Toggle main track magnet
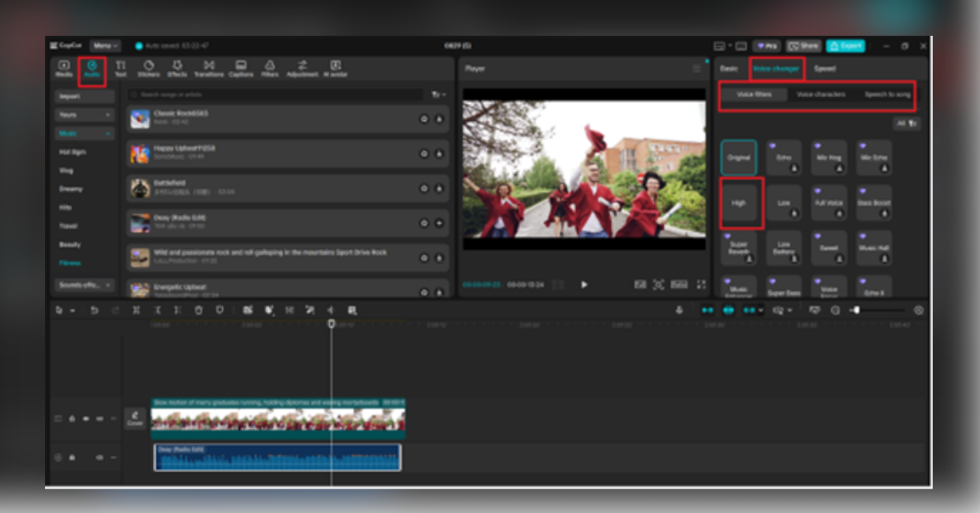Viewport: 980px width, 513px height. (708, 310)
